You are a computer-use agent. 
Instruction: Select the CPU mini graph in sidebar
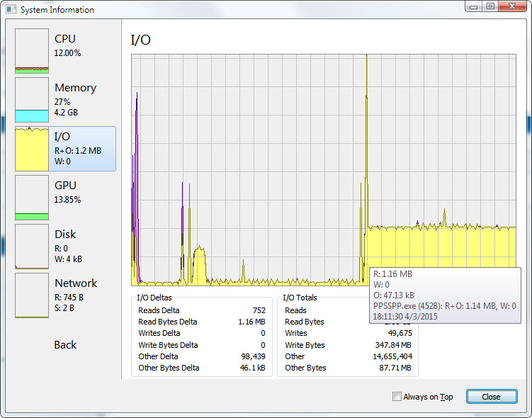click(32, 51)
